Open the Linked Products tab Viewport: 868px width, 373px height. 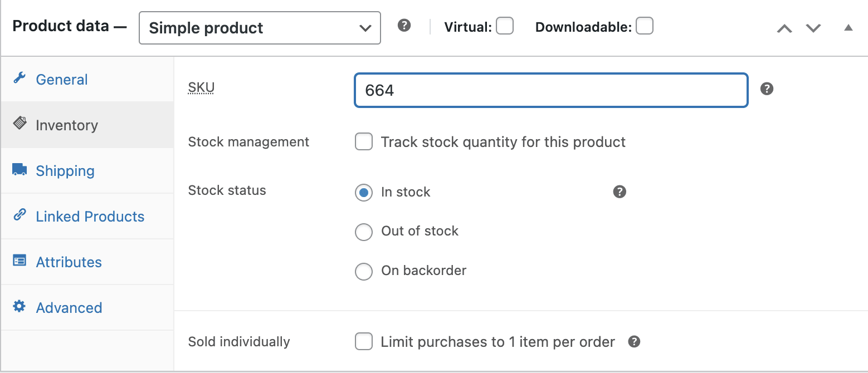click(90, 216)
